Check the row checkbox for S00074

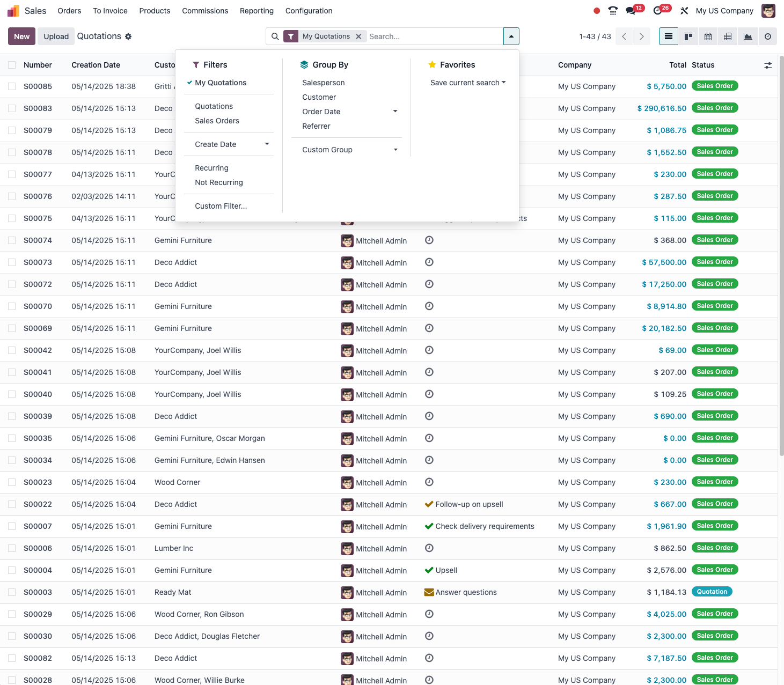(12, 240)
